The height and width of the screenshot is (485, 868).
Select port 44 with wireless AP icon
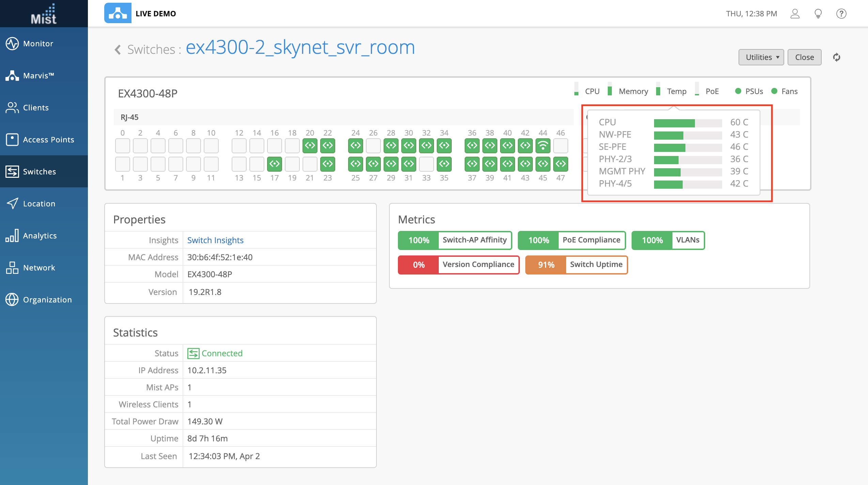click(x=543, y=146)
